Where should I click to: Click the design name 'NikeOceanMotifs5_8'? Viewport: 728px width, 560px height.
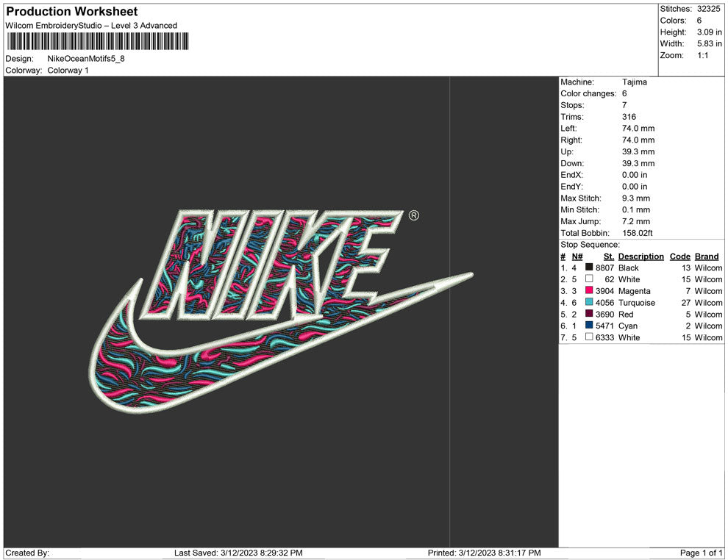(86, 59)
